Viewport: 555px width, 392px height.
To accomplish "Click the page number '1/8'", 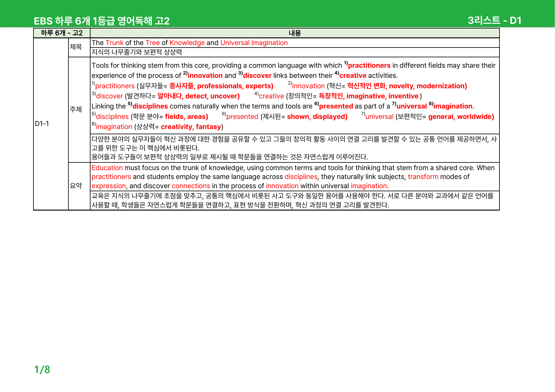I will point(42,370).
